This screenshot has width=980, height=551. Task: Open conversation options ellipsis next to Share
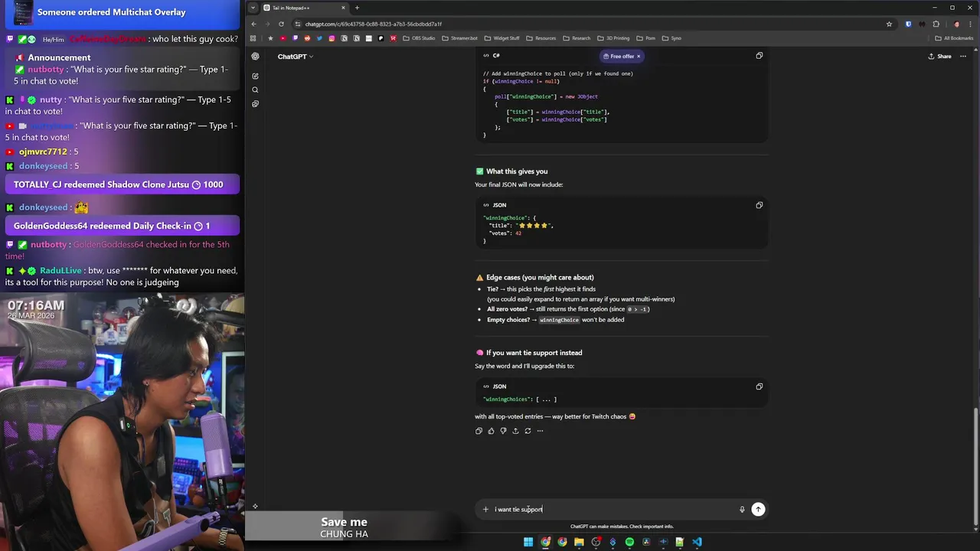(963, 56)
